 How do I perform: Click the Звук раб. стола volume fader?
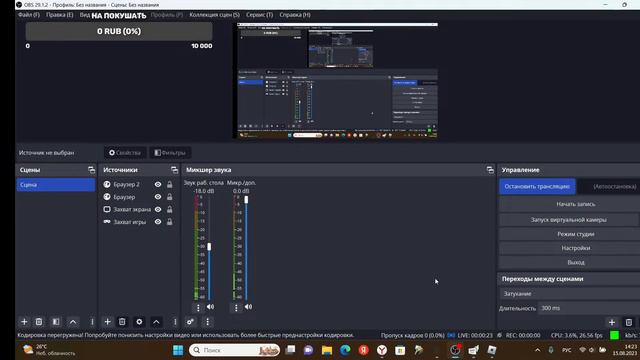[x=209, y=247]
